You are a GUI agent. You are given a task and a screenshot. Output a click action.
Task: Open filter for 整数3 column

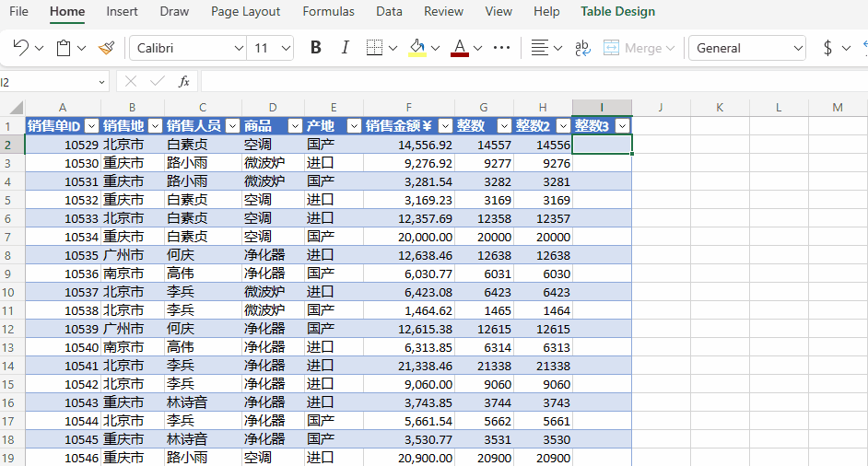[623, 126]
